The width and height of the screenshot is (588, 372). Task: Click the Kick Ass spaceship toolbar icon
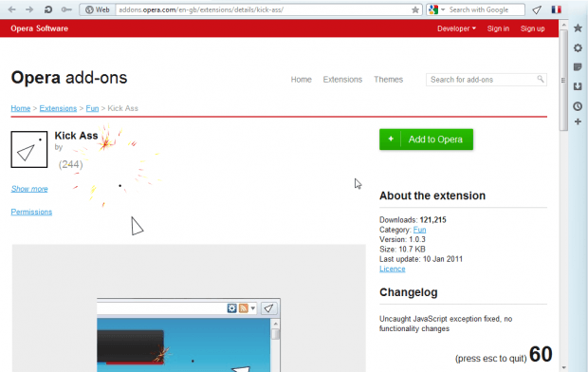(x=537, y=9)
